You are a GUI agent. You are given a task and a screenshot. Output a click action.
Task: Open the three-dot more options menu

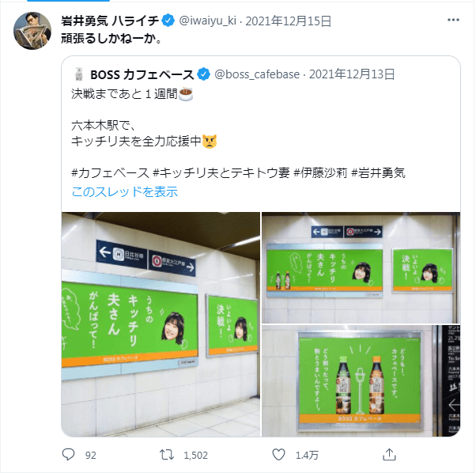coord(453,20)
